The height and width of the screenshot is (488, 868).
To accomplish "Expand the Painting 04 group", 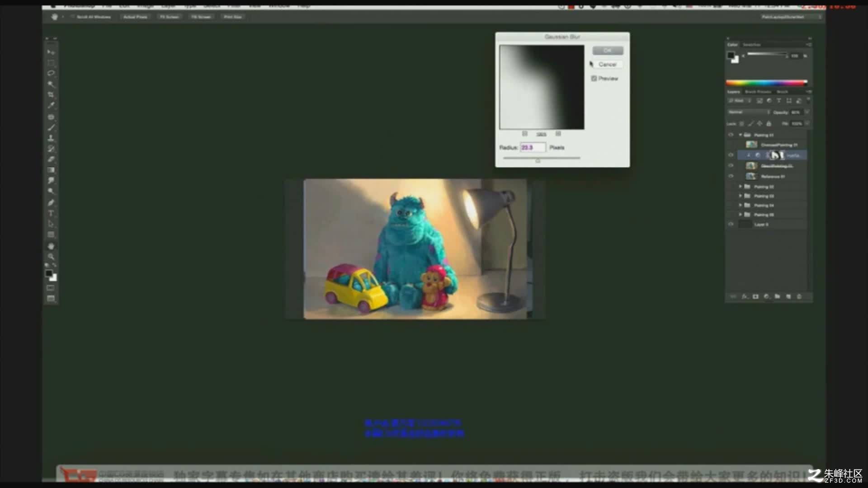I will point(741,205).
